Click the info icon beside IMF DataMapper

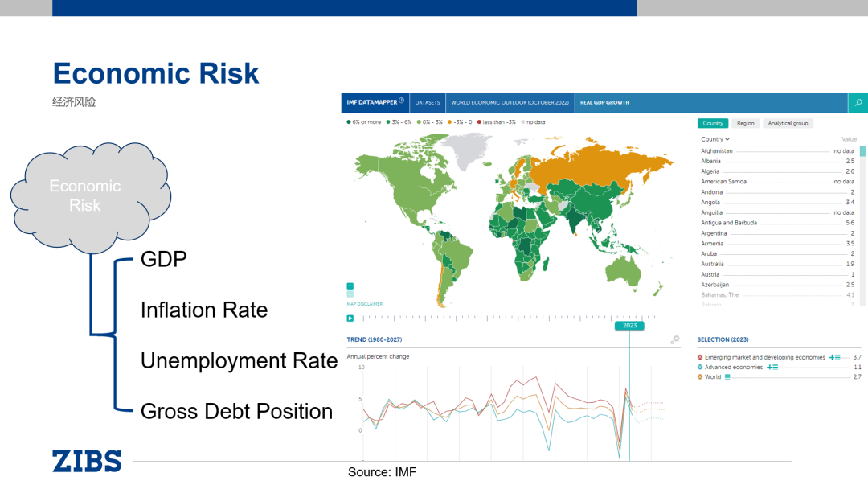click(401, 101)
